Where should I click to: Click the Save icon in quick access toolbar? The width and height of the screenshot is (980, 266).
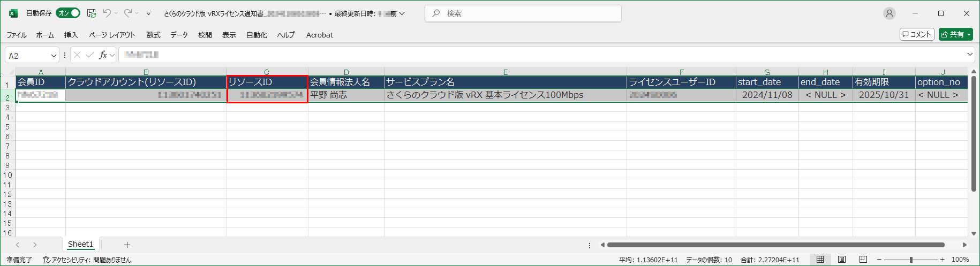click(92, 13)
